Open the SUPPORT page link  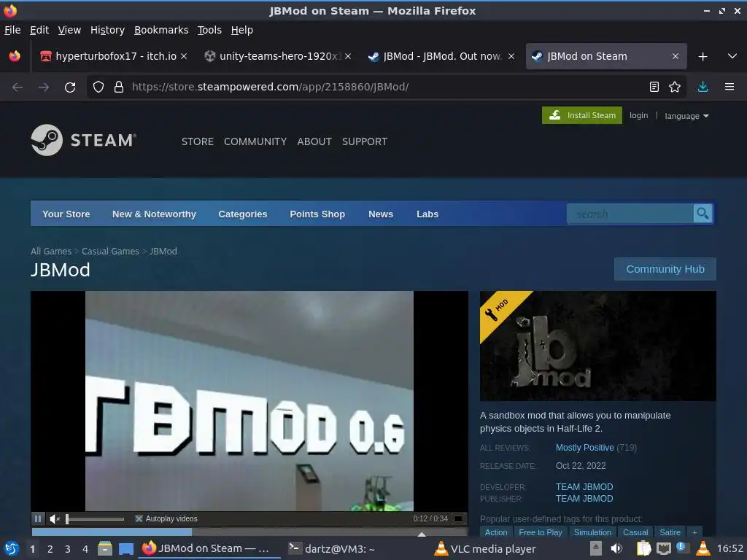coord(365,141)
